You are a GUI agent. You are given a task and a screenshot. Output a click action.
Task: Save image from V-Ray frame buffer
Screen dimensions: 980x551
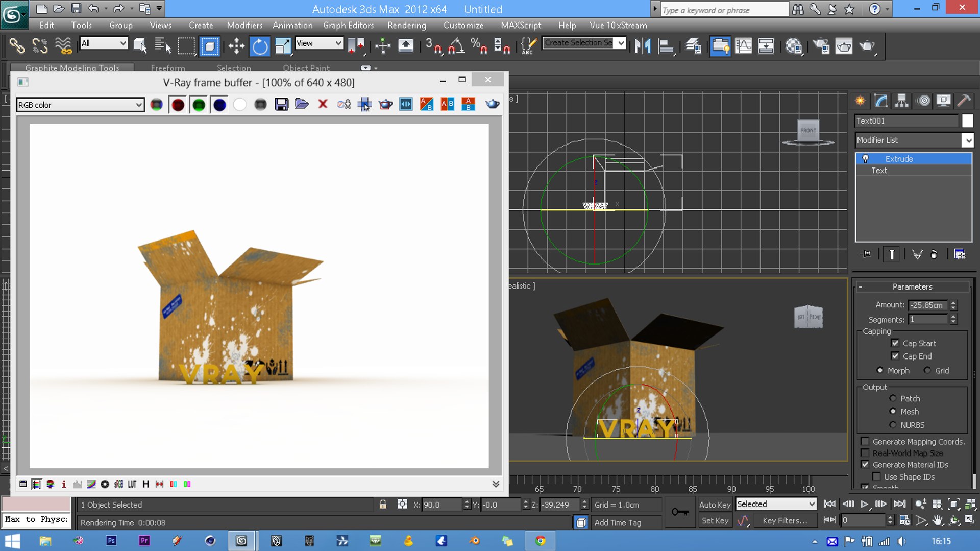coord(281,105)
